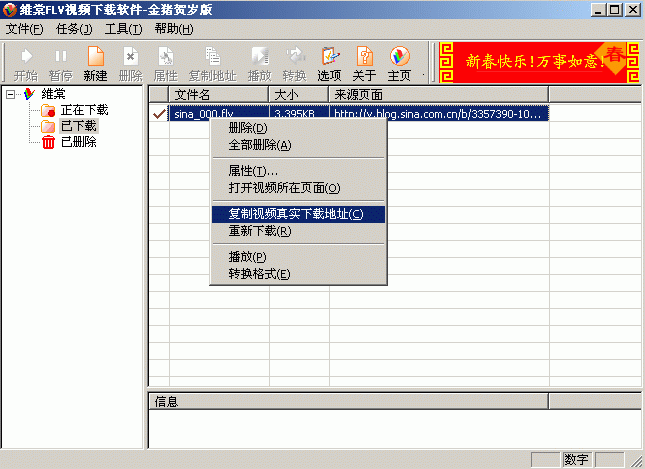Click the 选项 (Options) toolbar icon
The width and height of the screenshot is (645, 469).
click(x=329, y=63)
